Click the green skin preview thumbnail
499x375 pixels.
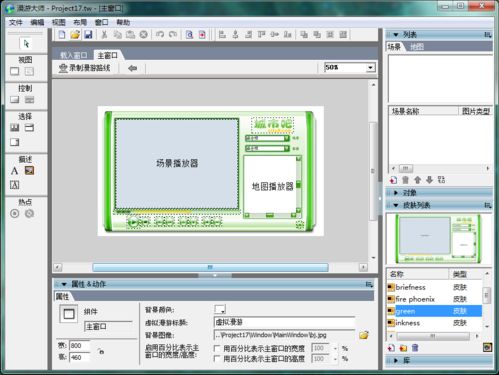[439, 239]
